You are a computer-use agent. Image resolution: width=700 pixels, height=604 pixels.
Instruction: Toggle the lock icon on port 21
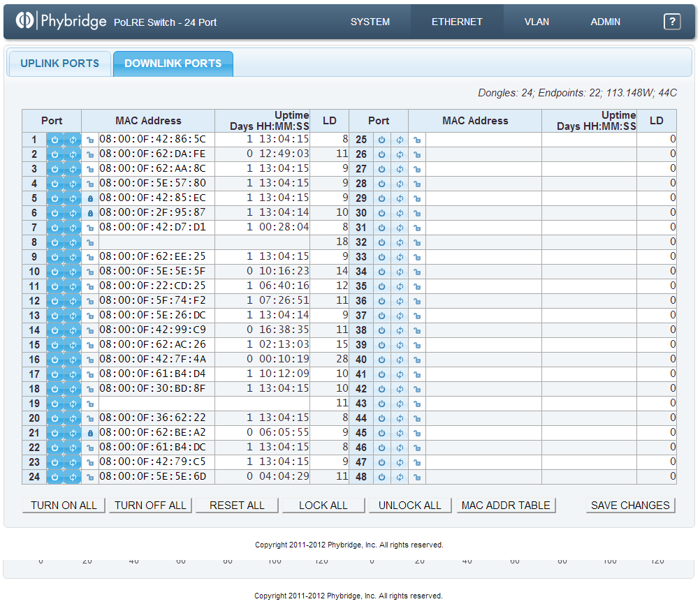pos(90,433)
